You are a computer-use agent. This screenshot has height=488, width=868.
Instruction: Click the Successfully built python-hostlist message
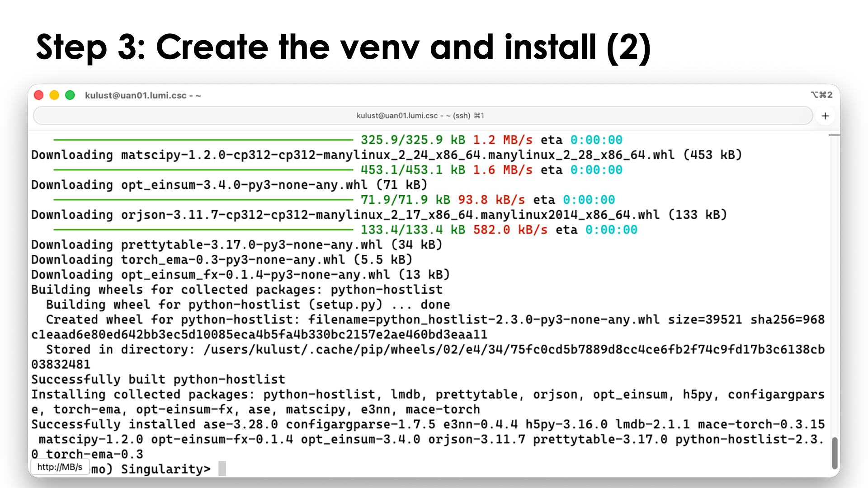157,379
